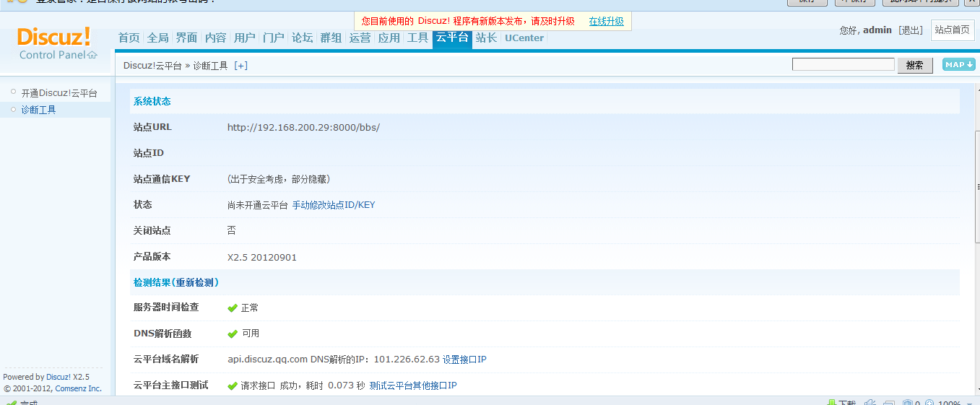Screen dimensions: 980x405
Task: Click the 产品版本 label
Action: pyautogui.click(x=152, y=257)
